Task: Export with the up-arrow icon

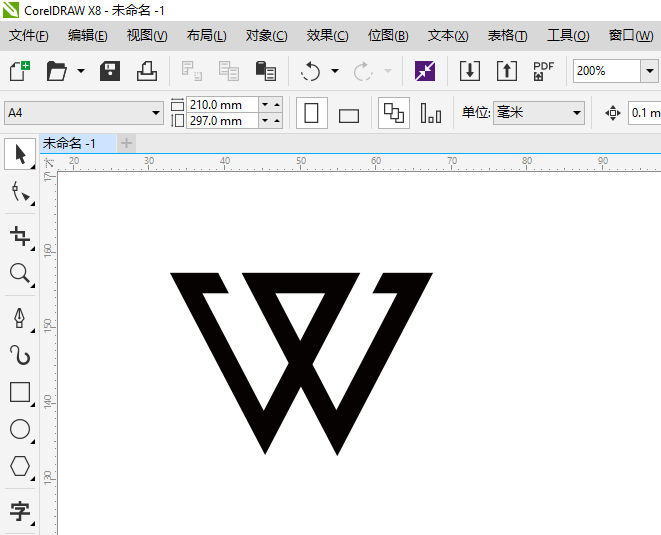Action: coord(507,71)
